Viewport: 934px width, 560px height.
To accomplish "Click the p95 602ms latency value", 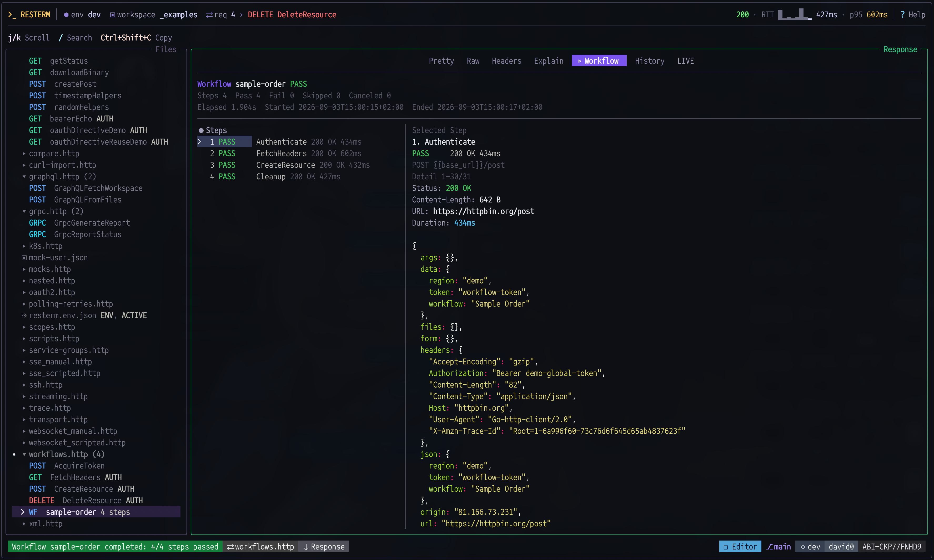I will pyautogui.click(x=869, y=15).
